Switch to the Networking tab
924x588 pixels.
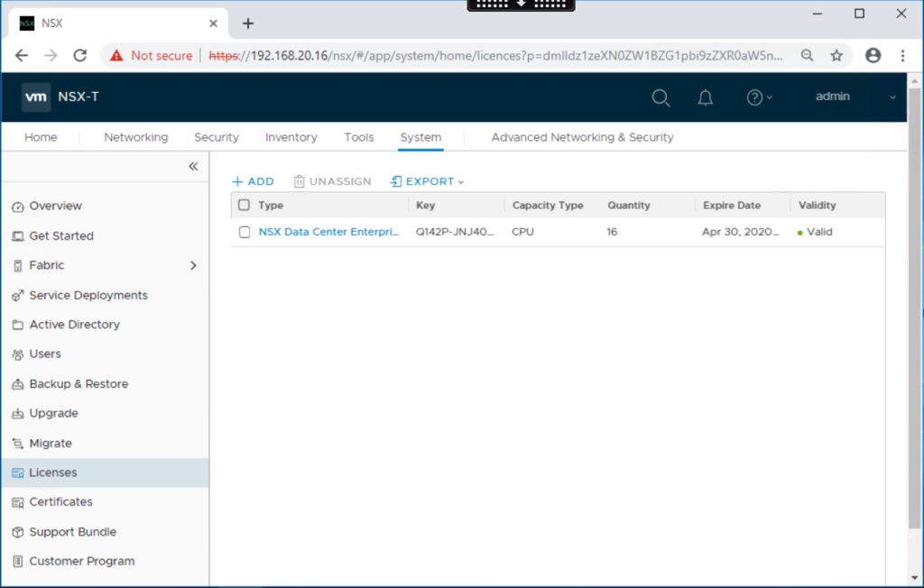tap(135, 137)
